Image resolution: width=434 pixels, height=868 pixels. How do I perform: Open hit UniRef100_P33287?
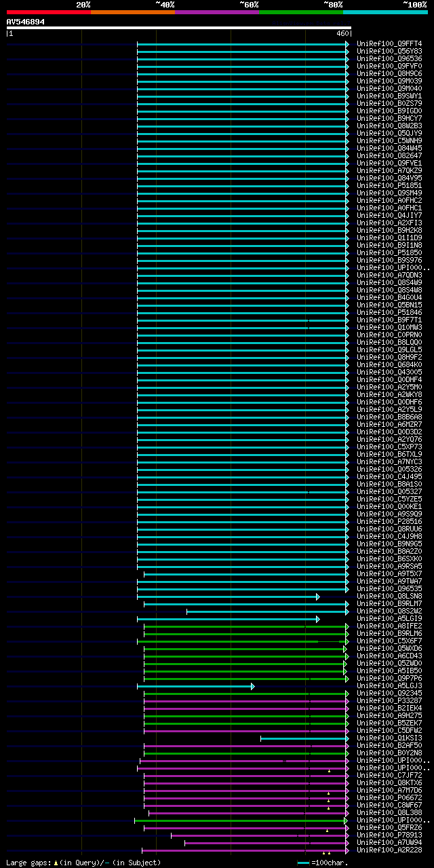click(389, 700)
